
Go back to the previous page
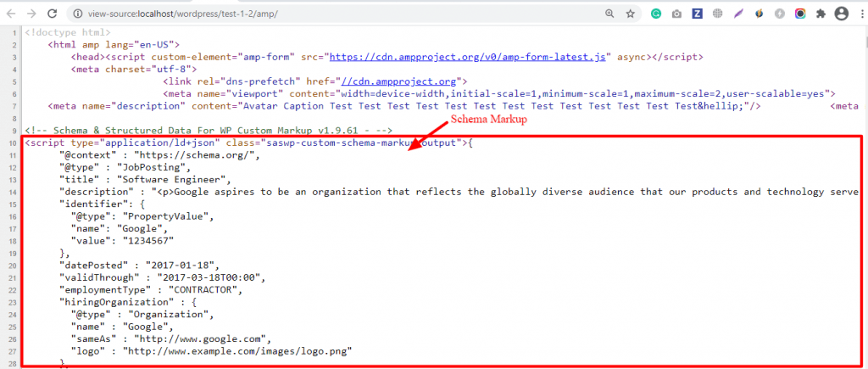tap(11, 14)
